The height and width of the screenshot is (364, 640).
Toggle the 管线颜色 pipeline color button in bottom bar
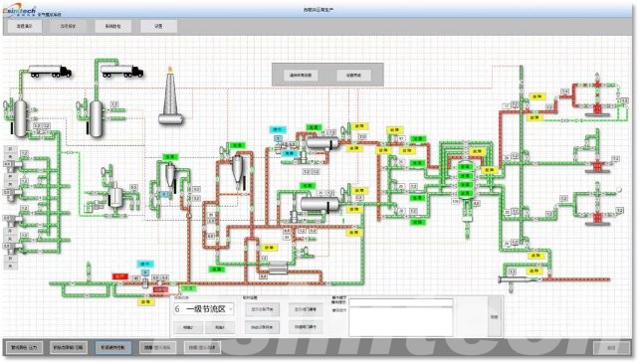[x=24, y=348]
